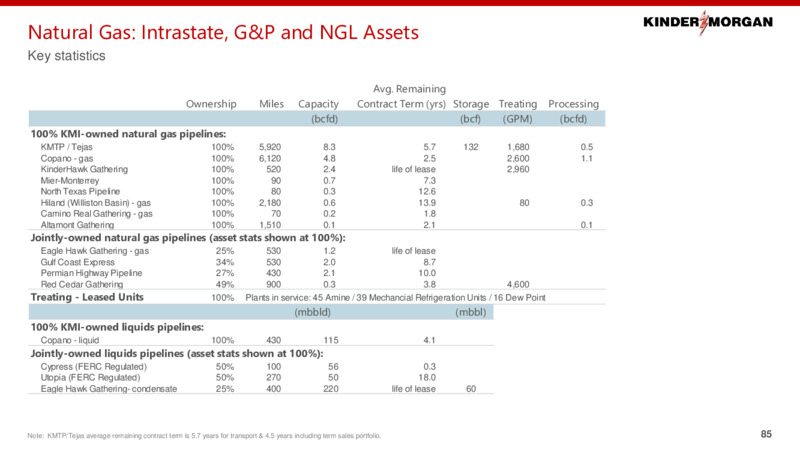800x450 pixels.
Task: Select 'Cypress (FERC Regulated)' row label
Action: click(x=93, y=367)
